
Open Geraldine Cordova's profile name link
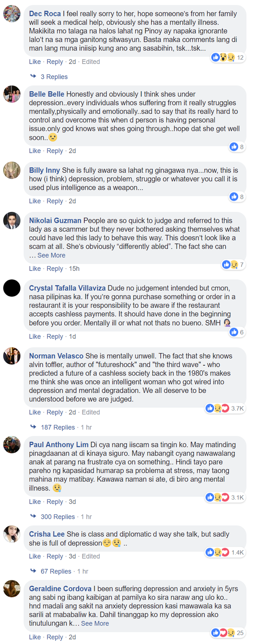click(x=60, y=589)
